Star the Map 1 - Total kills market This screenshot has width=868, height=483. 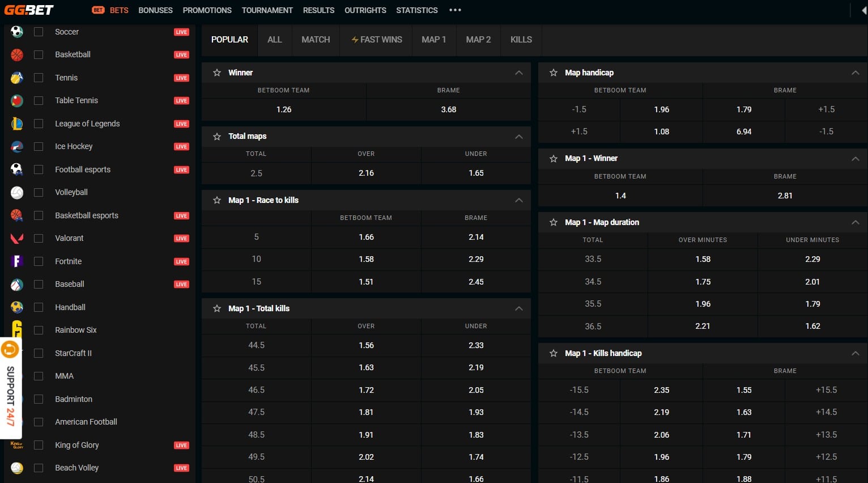(x=217, y=308)
